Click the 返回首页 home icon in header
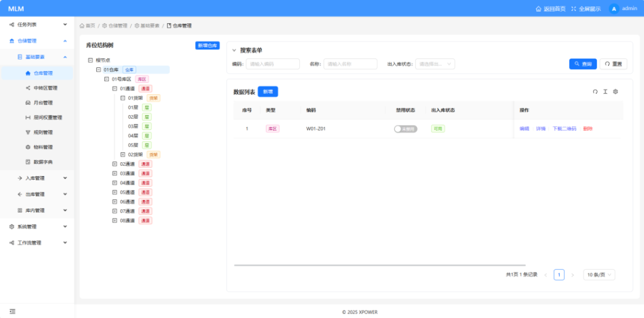Viewport: 644px width, 318px height. 538,9
